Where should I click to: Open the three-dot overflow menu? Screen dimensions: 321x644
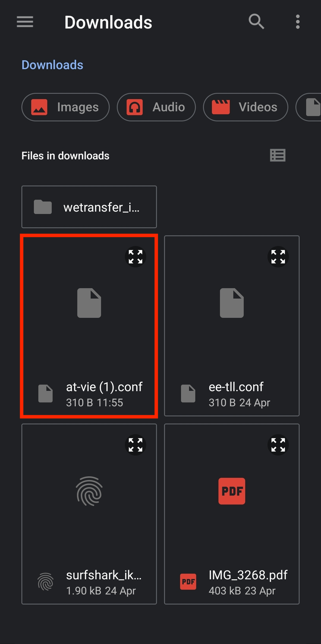tap(298, 22)
